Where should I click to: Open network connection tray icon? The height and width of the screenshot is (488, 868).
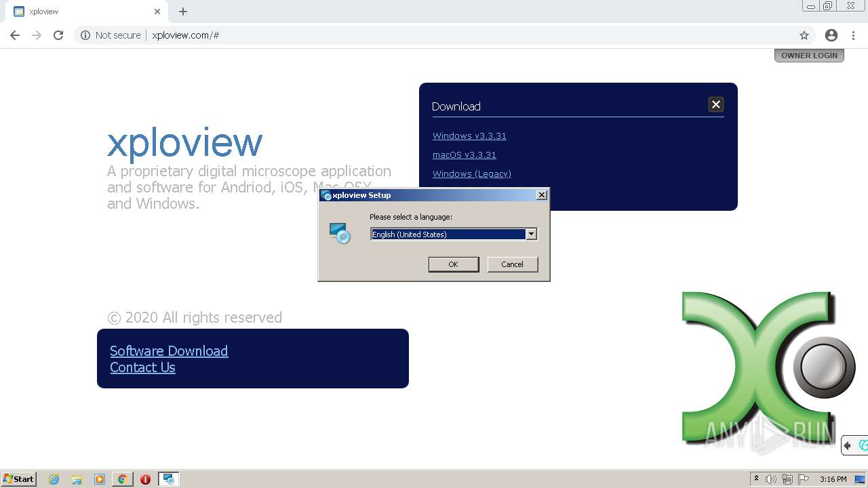pos(787,479)
